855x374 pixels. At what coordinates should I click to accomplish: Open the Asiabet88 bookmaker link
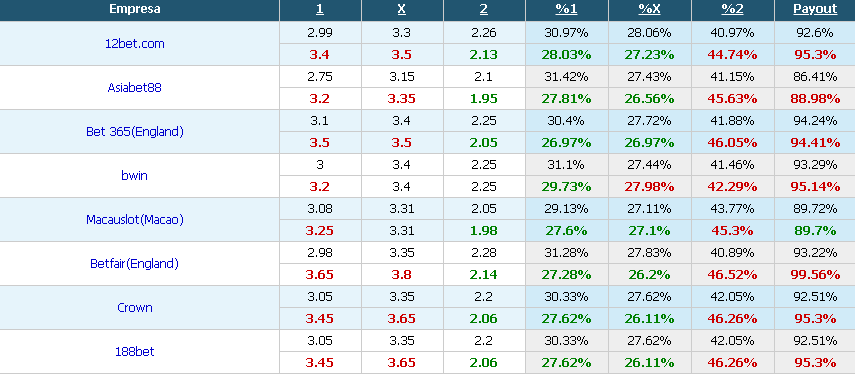135,87
